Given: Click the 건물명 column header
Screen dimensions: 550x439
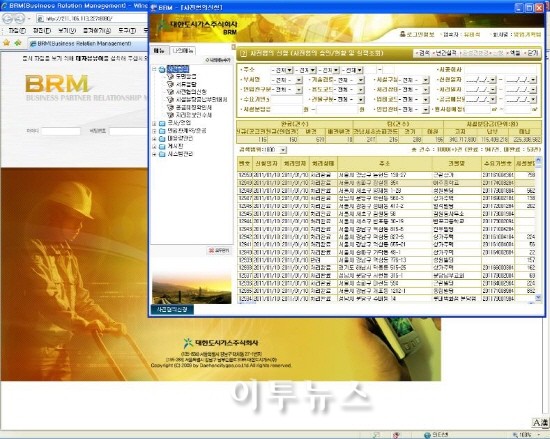Looking at the screenshot, I should [x=457, y=163].
